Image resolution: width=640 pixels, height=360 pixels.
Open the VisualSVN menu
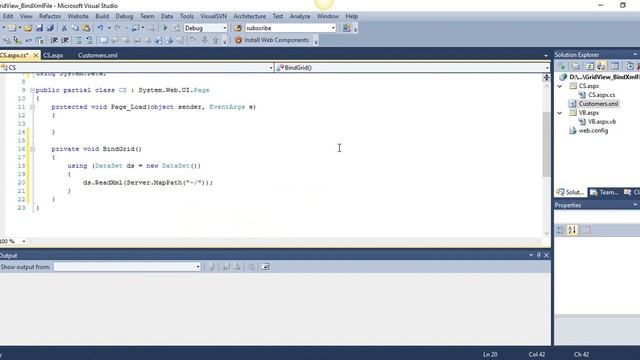click(213, 16)
